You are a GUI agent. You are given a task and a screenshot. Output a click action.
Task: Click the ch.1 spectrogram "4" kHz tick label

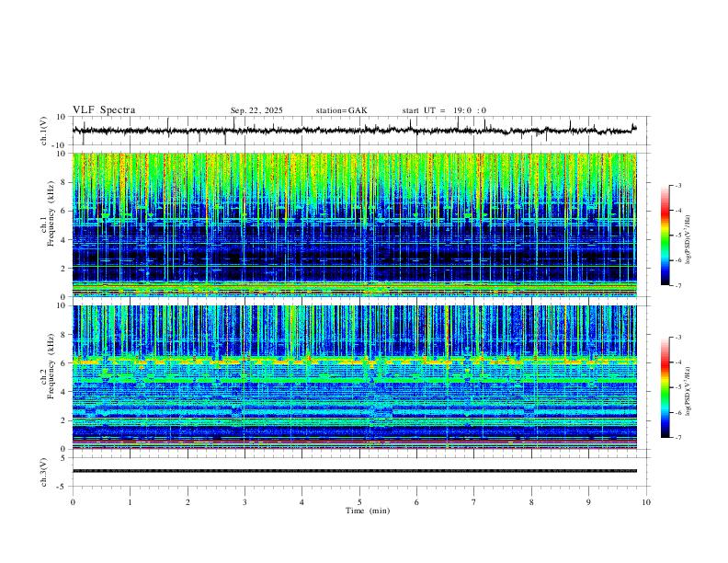[x=63, y=240]
